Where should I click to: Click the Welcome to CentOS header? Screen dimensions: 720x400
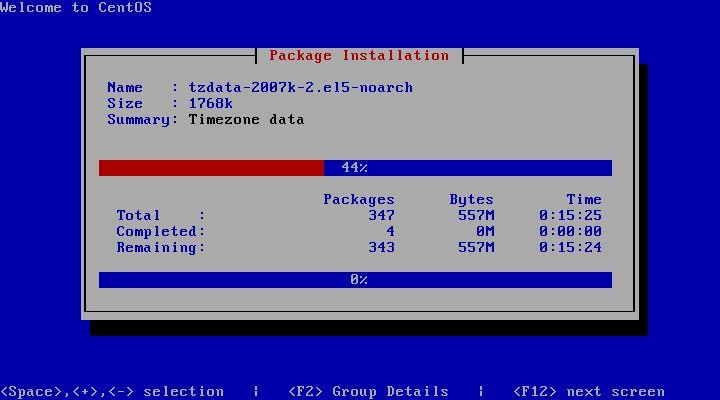tap(76, 7)
